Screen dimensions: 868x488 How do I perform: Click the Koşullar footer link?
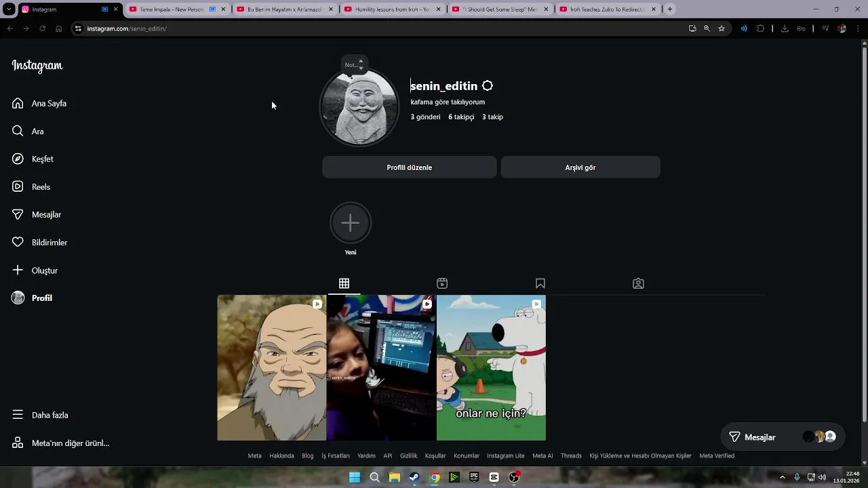click(x=435, y=456)
